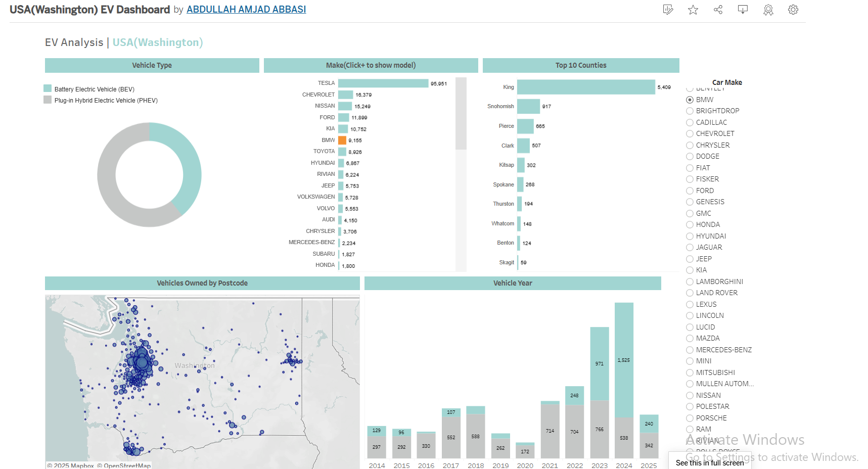This screenshot has height=469, width=868.
Task: Select the Snohomish county bar
Action: click(528, 106)
